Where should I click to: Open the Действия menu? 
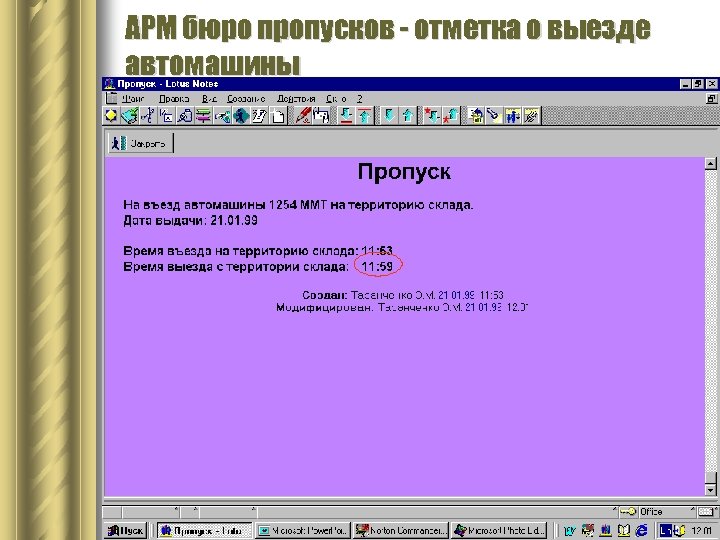coord(296,99)
